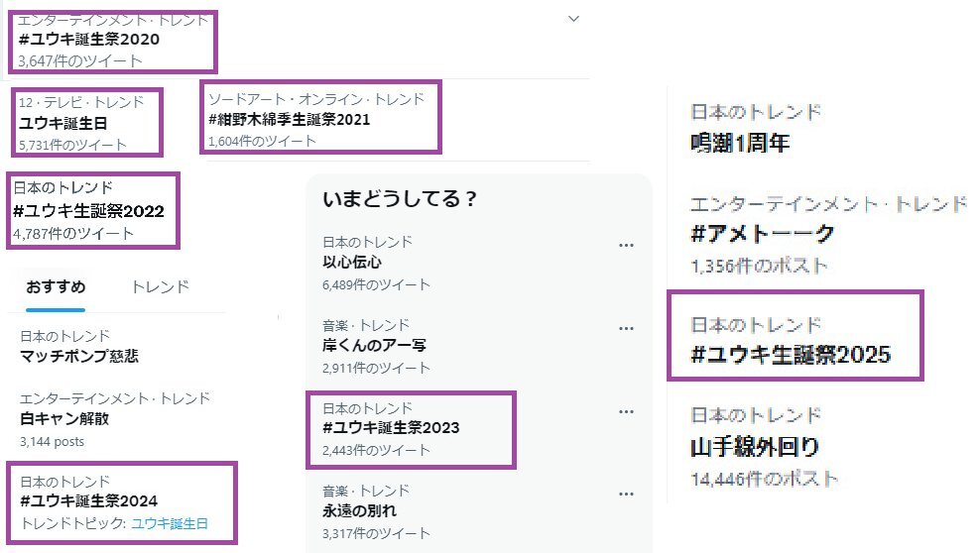
Task: Follow the ユウキ誕生日 trend topic link
Action: coord(170,523)
